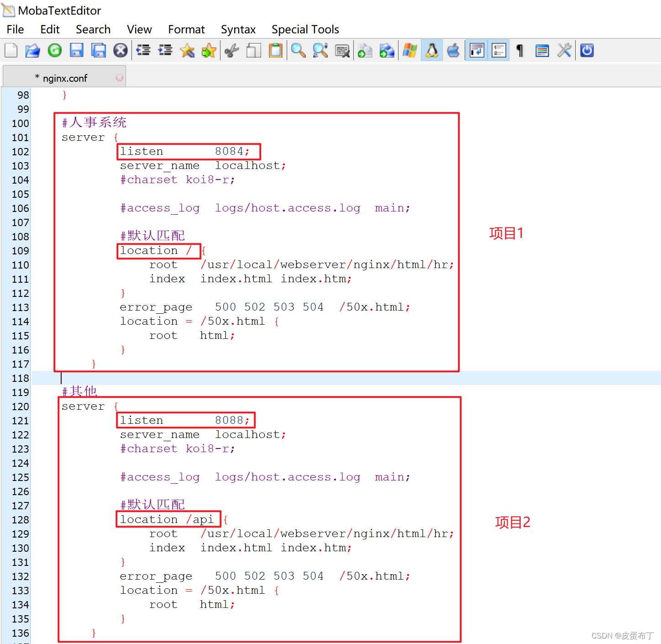Open Find and Replace
661x644 pixels.
point(321,50)
